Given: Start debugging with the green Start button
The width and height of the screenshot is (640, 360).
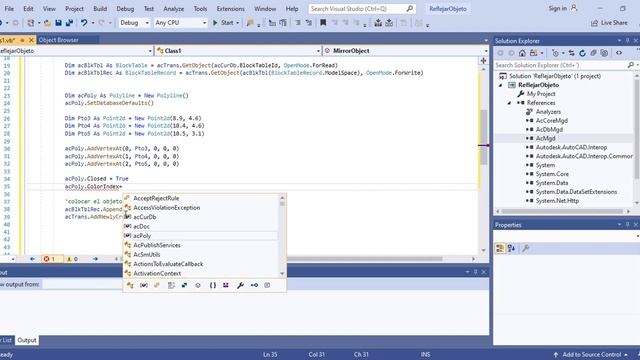Looking at the screenshot, I should [x=223, y=23].
